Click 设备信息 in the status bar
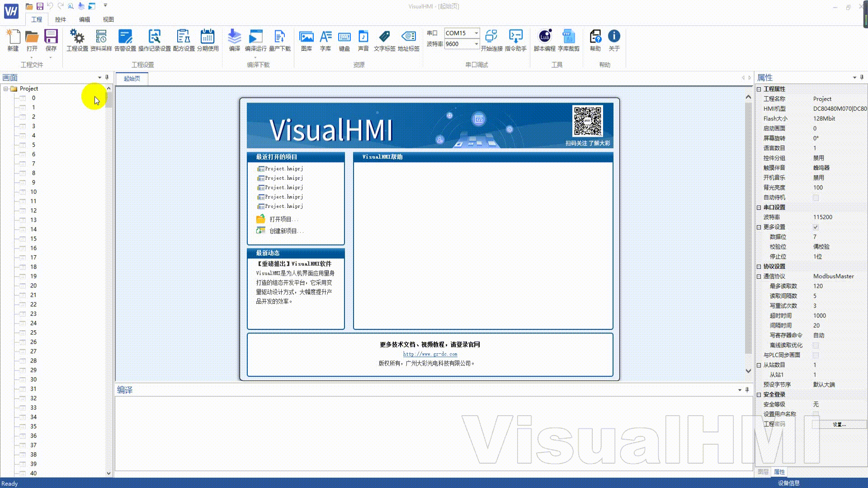The height and width of the screenshot is (488, 868). click(789, 483)
